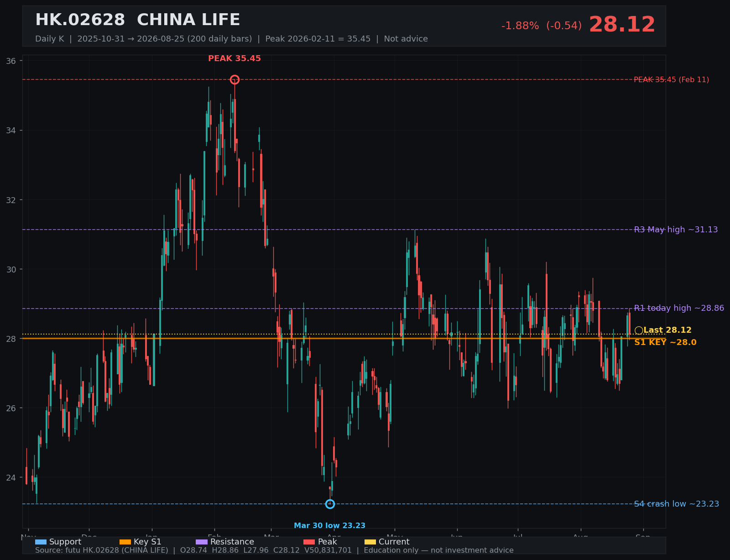Click the large red price '28.12'
Image resolution: width=730 pixels, height=560 pixels.
(622, 25)
